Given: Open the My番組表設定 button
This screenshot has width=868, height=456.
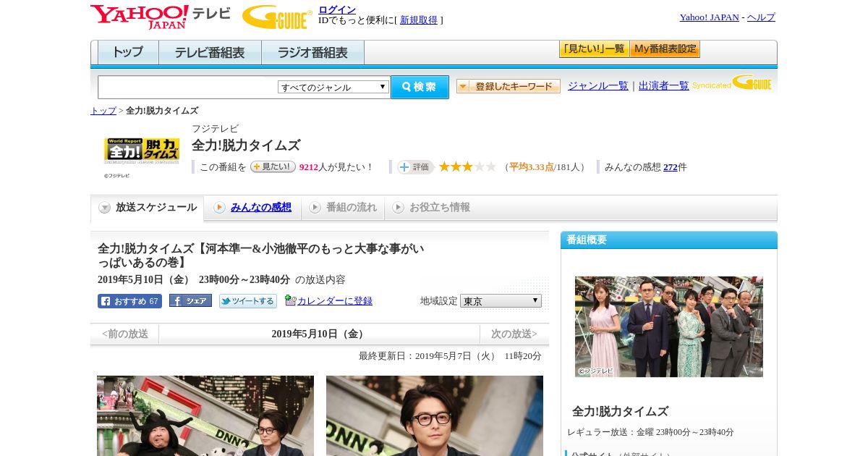Looking at the screenshot, I should [x=665, y=49].
